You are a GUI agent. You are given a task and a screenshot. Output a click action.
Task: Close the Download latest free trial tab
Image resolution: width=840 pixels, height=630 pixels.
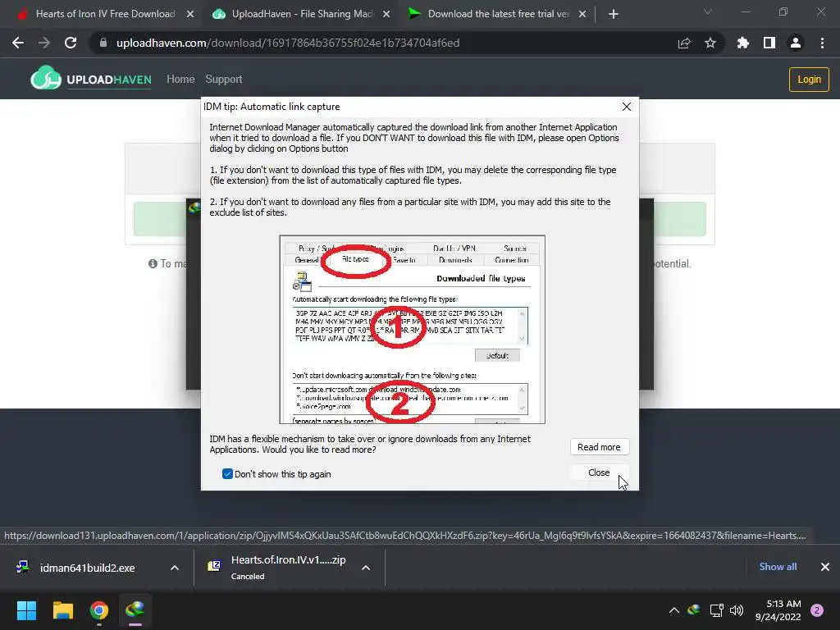pyautogui.click(x=582, y=14)
